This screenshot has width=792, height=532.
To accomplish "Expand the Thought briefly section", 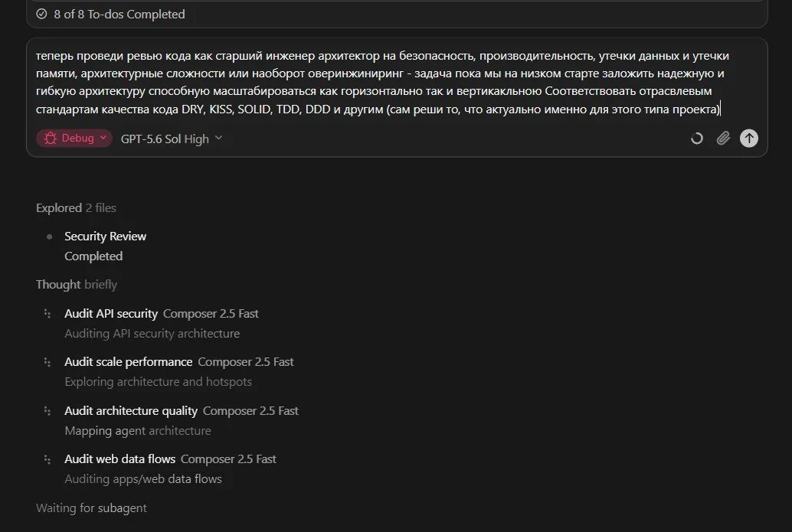I will click(x=77, y=285).
